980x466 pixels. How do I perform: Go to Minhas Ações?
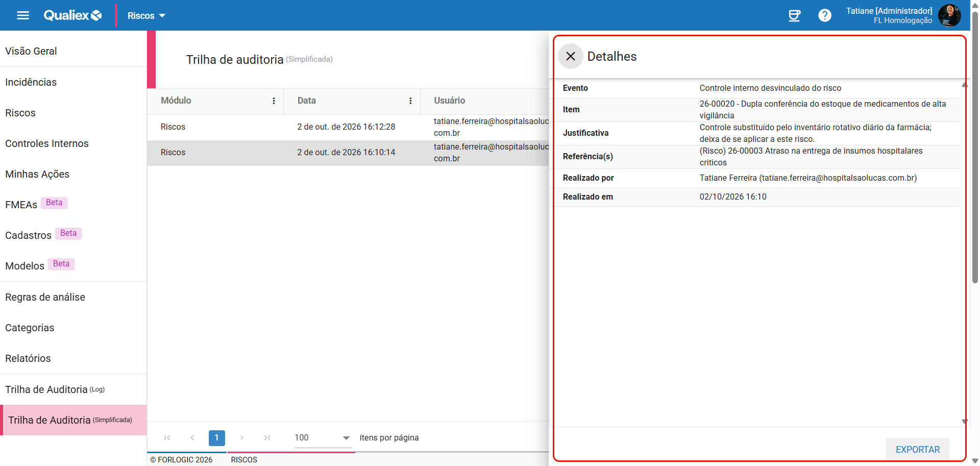[x=37, y=174]
